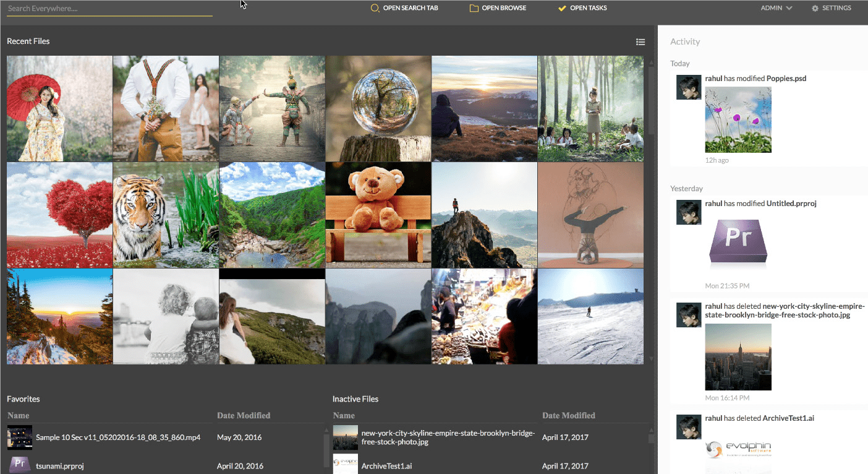Open Untitled.prproj link in Activity

(791, 204)
